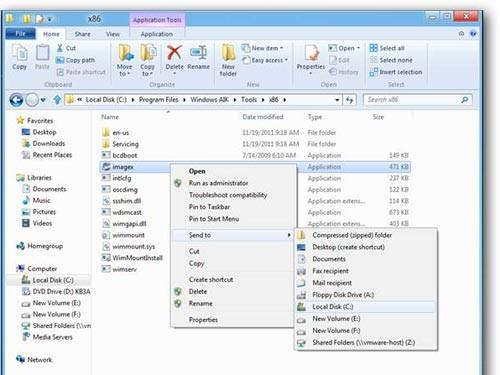Click Select none in the ribbon
This screenshot has height=375, width=500.
pyautogui.click(x=391, y=60)
